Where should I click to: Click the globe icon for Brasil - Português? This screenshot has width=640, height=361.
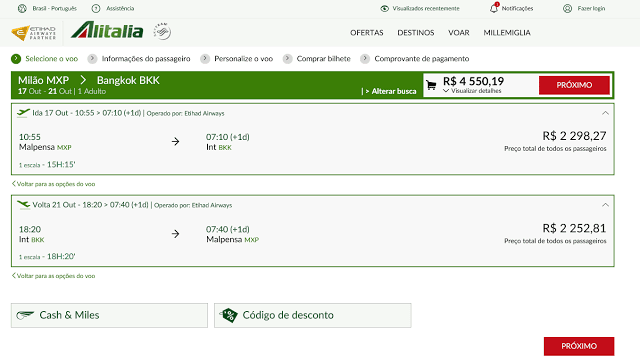pos(22,8)
